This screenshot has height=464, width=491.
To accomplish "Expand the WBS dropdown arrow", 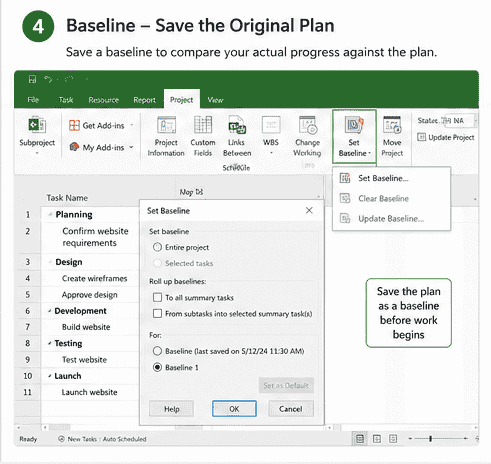I will pyautogui.click(x=271, y=153).
